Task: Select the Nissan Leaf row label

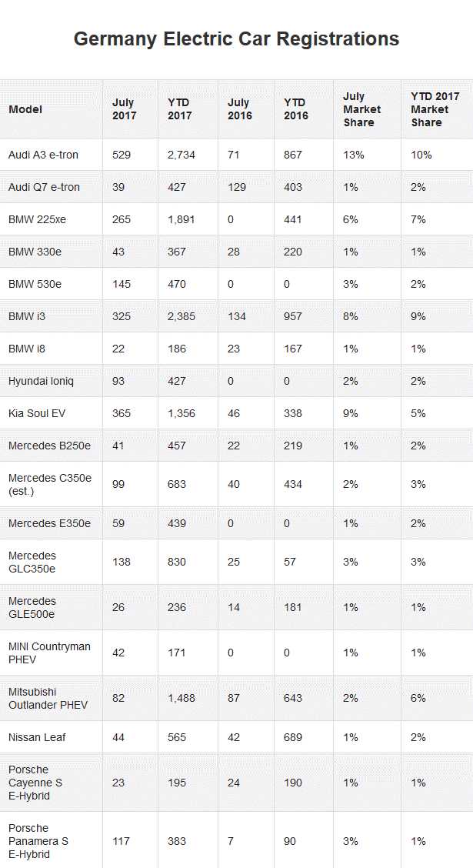Action: point(36,737)
